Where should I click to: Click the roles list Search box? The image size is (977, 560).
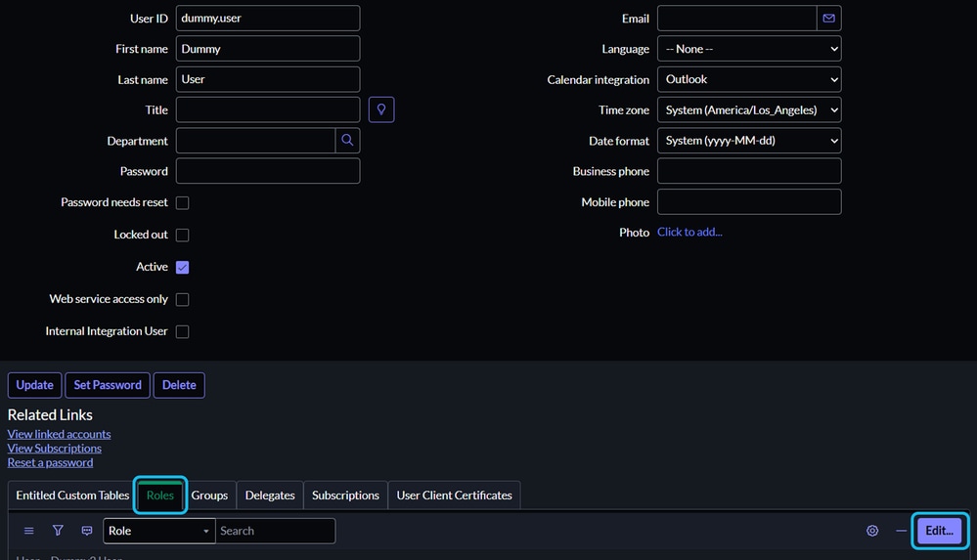click(276, 531)
